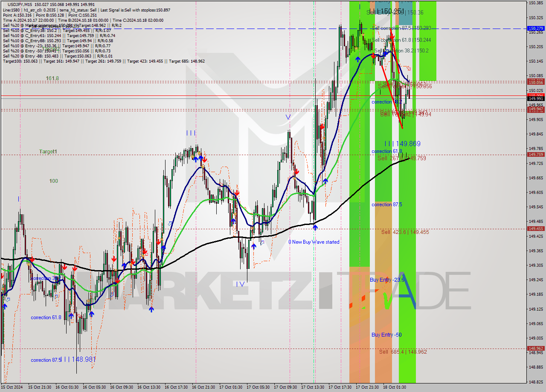The width and height of the screenshot is (546, 392).
Task: Click the '18 Oct 01:30' time label
Action: 395,387
